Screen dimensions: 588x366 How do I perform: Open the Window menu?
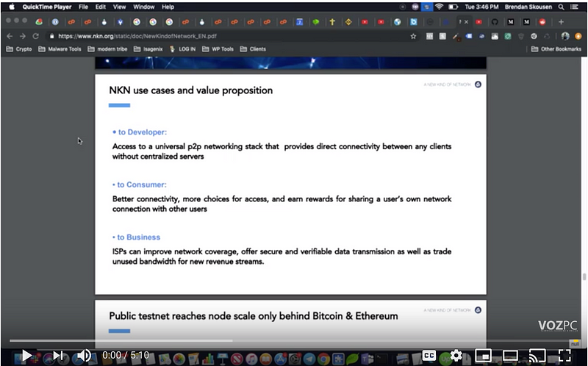pos(143,7)
